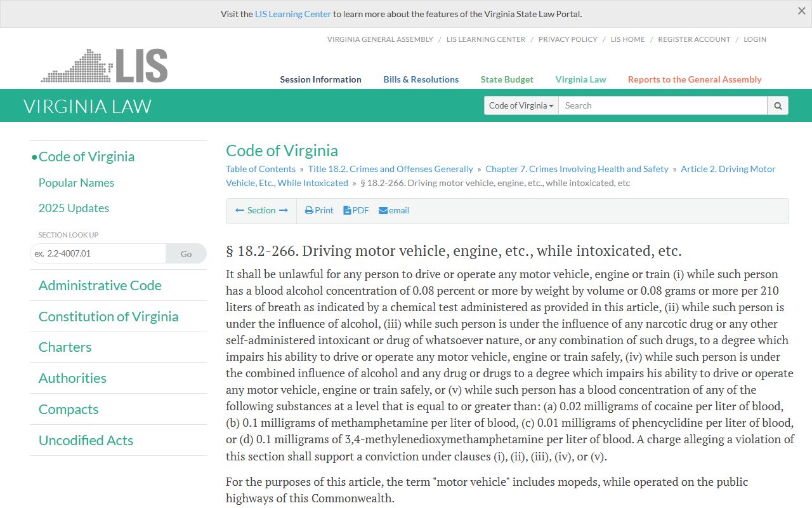This screenshot has width=812, height=508.
Task: Email this section link
Action: coord(394,210)
